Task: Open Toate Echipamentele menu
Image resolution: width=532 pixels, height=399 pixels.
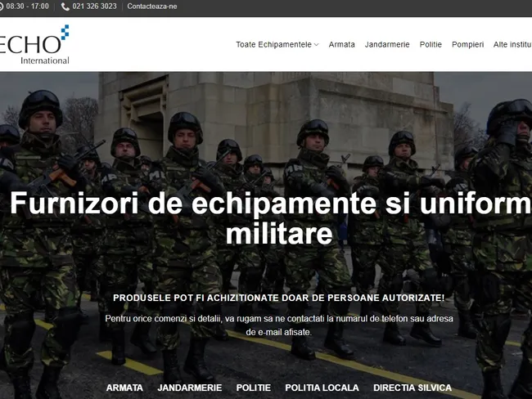Action: click(x=273, y=44)
